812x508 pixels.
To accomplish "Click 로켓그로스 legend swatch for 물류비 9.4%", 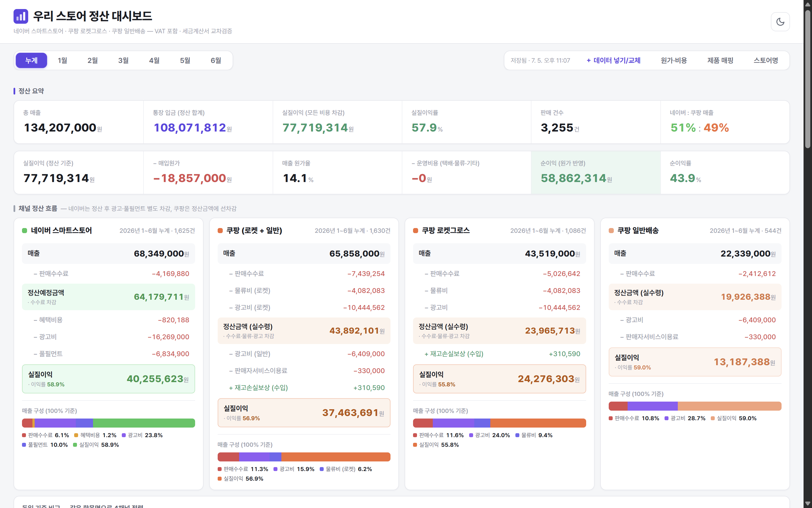I will [x=517, y=435].
